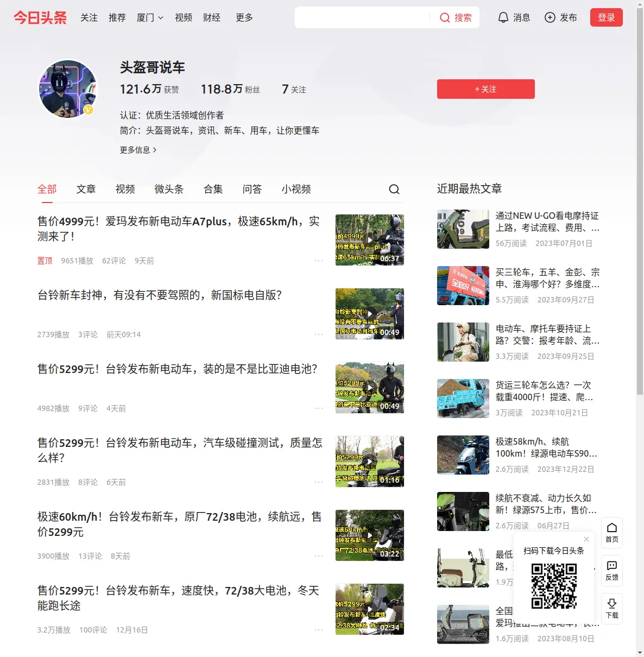This screenshot has width=644, height=657.
Task: Select the 全部 tab
Action: (47, 189)
